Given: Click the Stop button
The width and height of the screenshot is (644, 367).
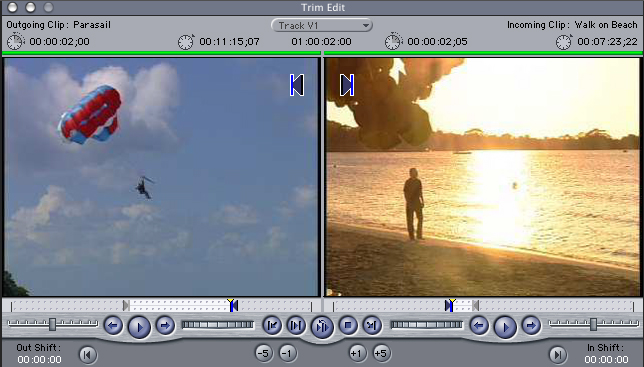Looking at the screenshot, I should pos(348,326).
